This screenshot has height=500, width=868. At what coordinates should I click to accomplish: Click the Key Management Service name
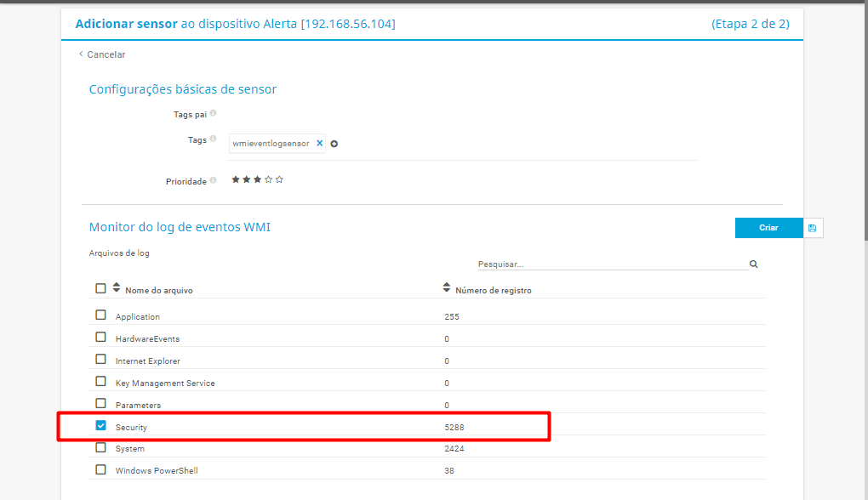pyautogui.click(x=165, y=384)
